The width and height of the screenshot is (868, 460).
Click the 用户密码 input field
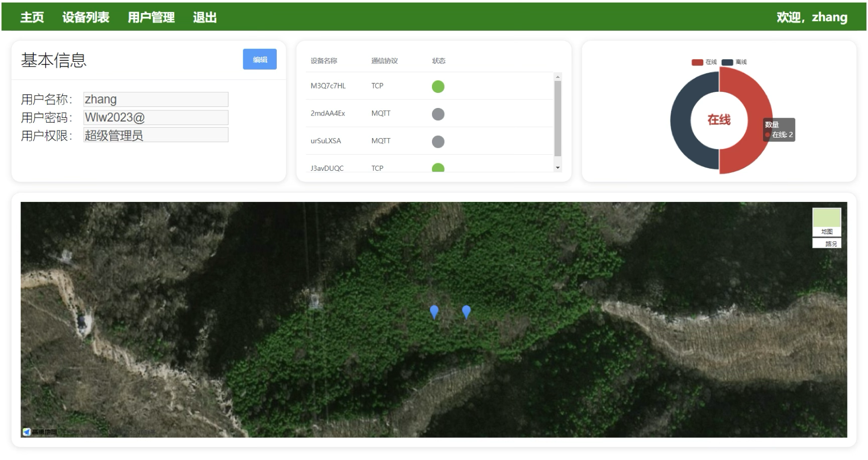[x=156, y=118]
